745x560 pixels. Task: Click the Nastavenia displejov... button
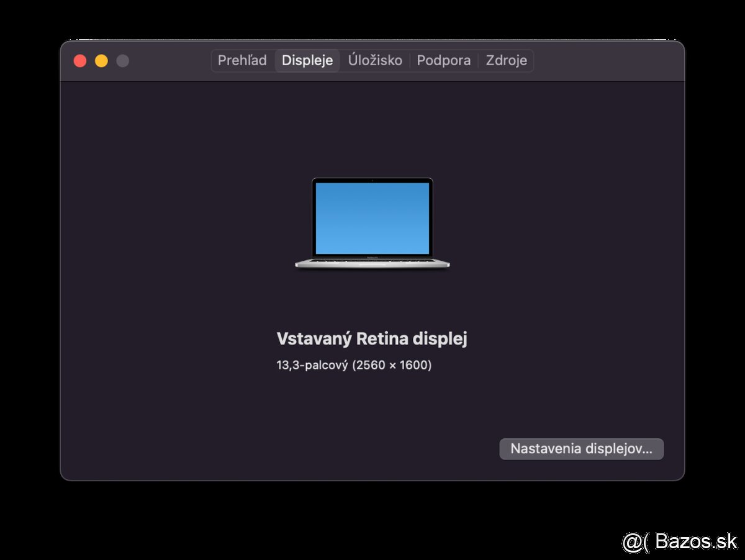point(581,449)
